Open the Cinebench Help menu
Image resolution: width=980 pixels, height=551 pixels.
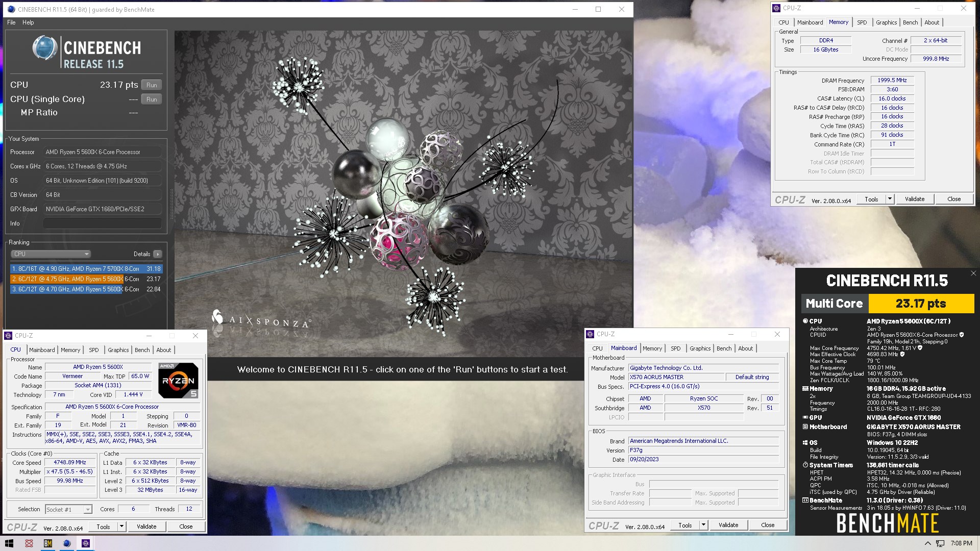pos(28,22)
